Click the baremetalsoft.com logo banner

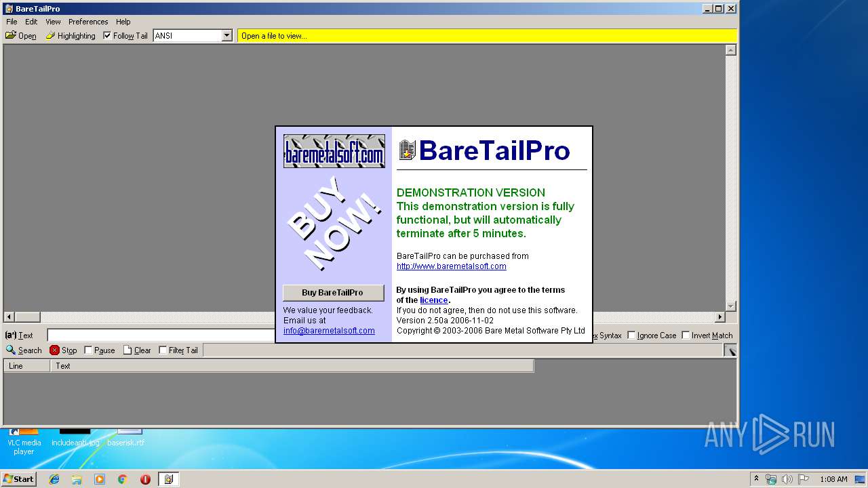[x=334, y=151]
